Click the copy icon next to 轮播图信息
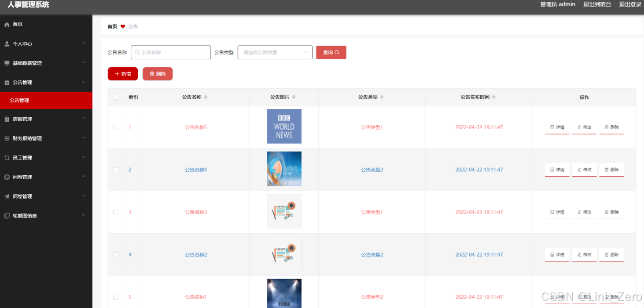The width and height of the screenshot is (644, 308). tap(7, 216)
